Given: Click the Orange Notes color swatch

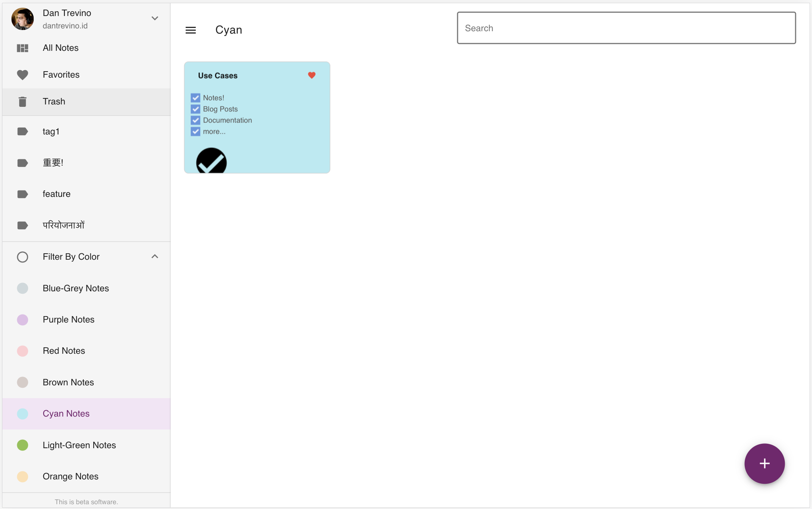Looking at the screenshot, I should [x=22, y=477].
